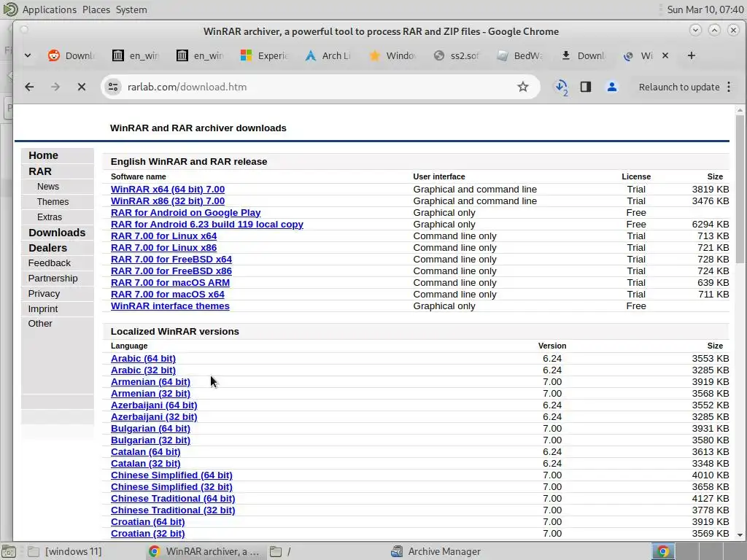Download WinRAR x86 (32 bit) 7.00
This screenshot has width=747, height=560.
[168, 201]
